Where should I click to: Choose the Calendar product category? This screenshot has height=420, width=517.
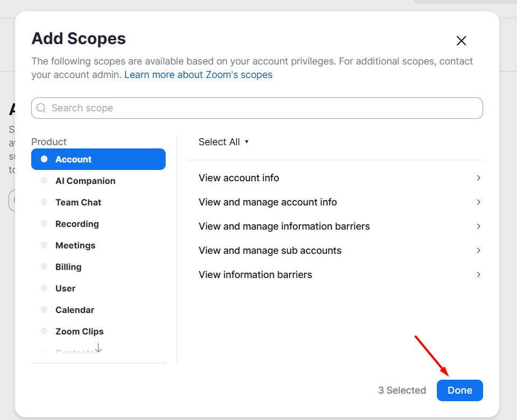pyautogui.click(x=75, y=310)
